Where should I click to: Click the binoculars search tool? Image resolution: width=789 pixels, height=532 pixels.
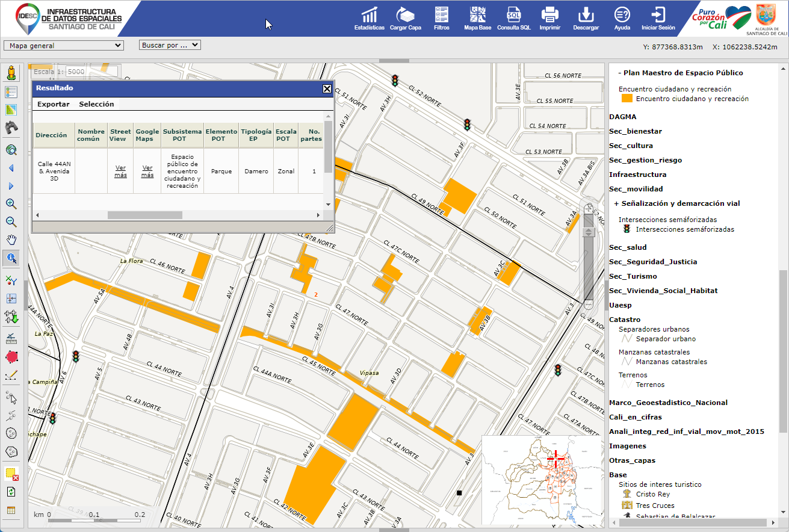tap(11, 128)
